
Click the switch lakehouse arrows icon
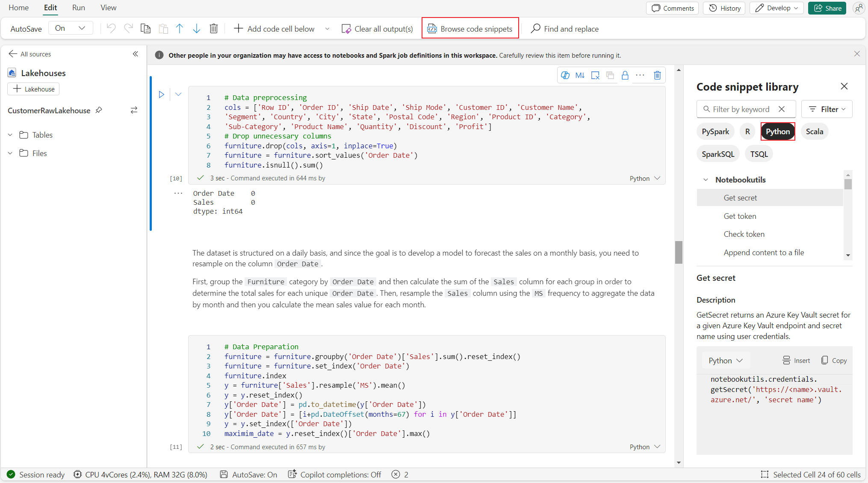pyautogui.click(x=134, y=110)
